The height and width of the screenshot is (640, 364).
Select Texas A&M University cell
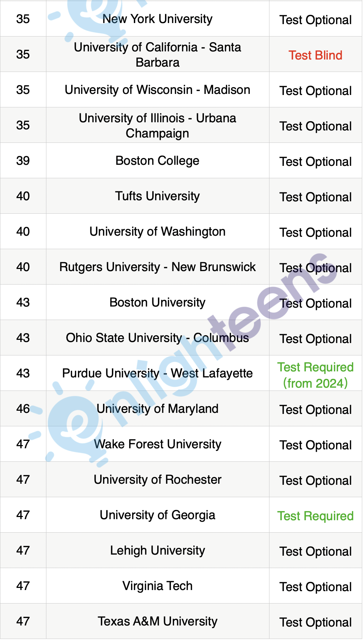(158, 621)
